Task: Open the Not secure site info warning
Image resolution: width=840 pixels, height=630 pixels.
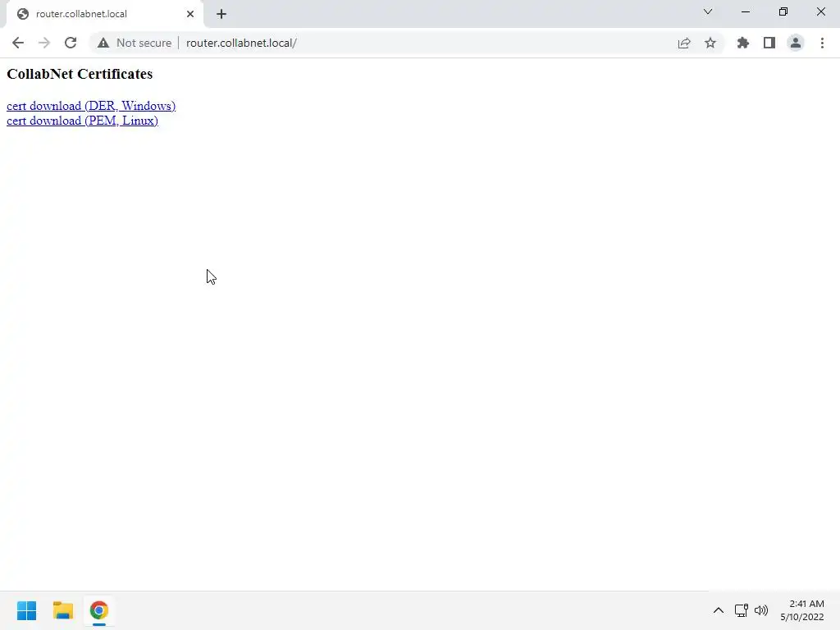Action: (134, 43)
